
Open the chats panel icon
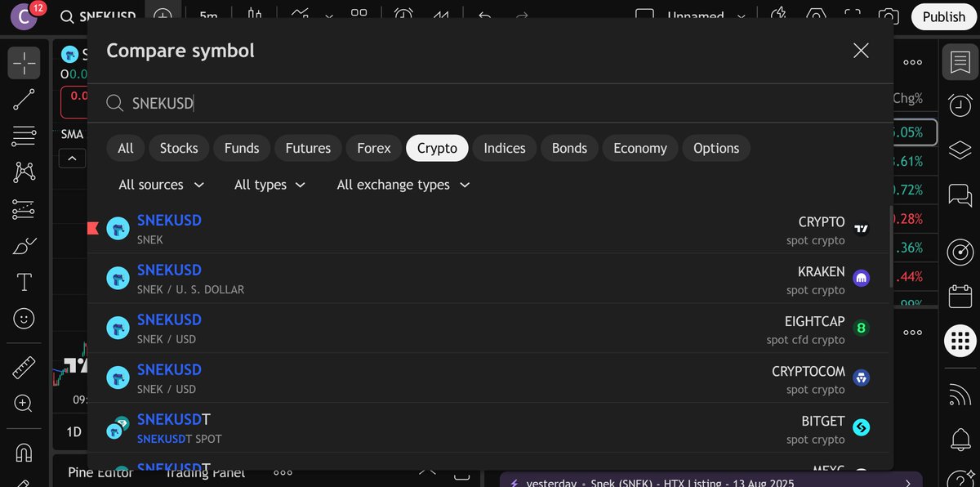point(960,194)
